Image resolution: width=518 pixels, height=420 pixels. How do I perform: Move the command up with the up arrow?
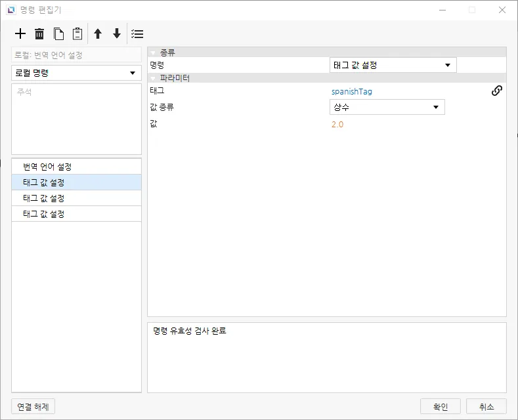click(x=98, y=33)
